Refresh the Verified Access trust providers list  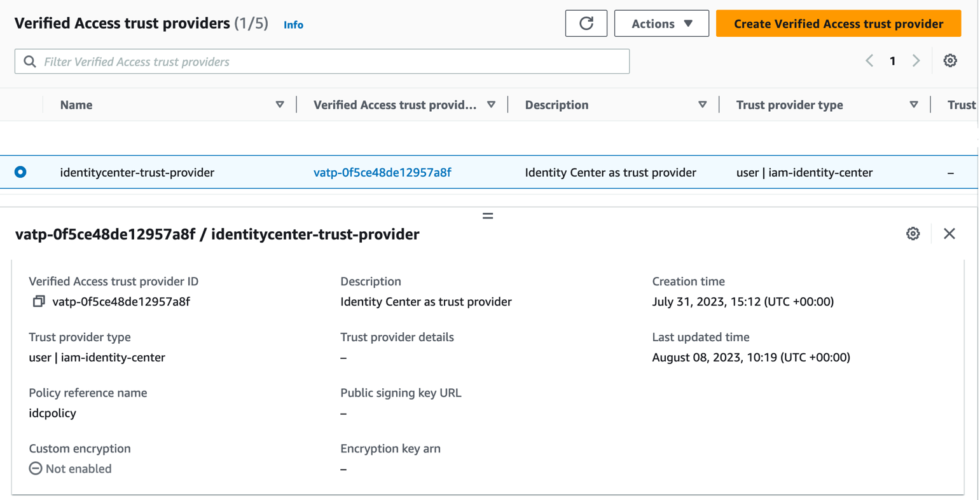[x=586, y=23]
